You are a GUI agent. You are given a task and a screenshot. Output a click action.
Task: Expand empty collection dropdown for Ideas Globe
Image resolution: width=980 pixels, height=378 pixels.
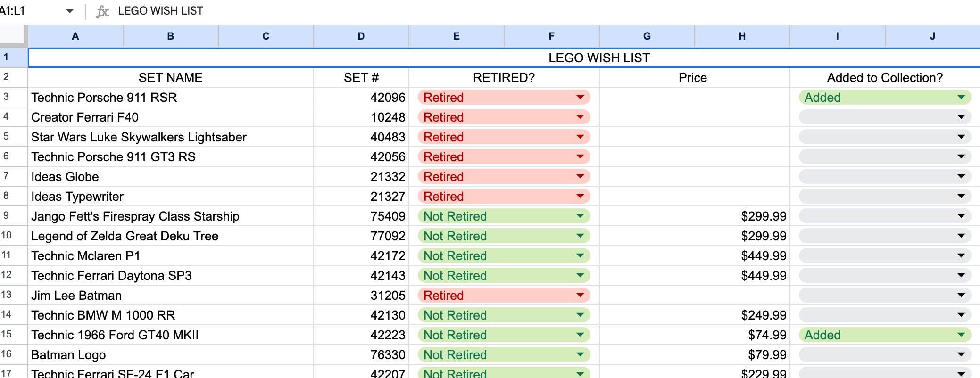point(961,177)
